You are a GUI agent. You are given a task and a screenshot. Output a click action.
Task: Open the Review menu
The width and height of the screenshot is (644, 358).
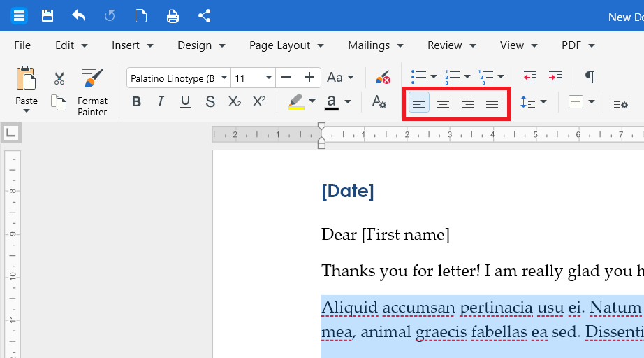pos(451,45)
